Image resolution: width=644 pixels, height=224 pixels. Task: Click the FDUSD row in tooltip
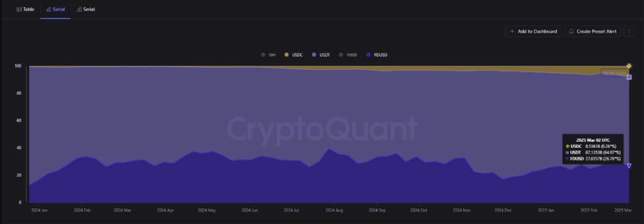(593, 158)
